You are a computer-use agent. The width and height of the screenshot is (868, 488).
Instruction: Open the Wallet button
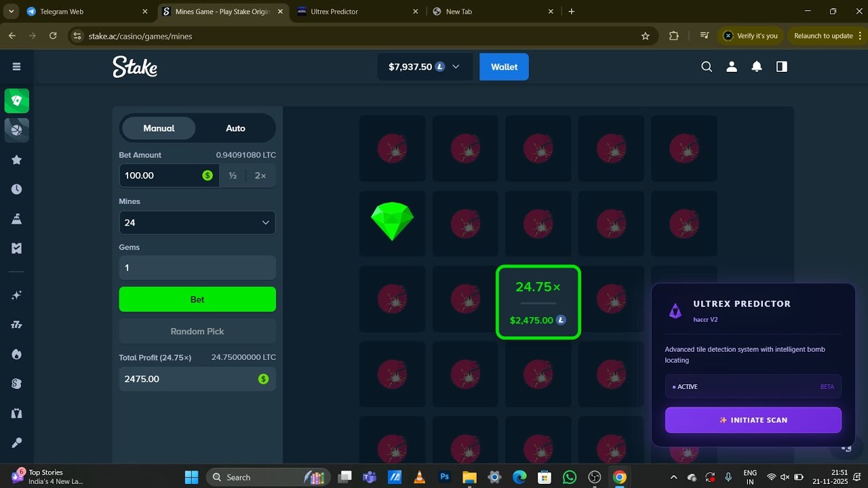pos(504,66)
